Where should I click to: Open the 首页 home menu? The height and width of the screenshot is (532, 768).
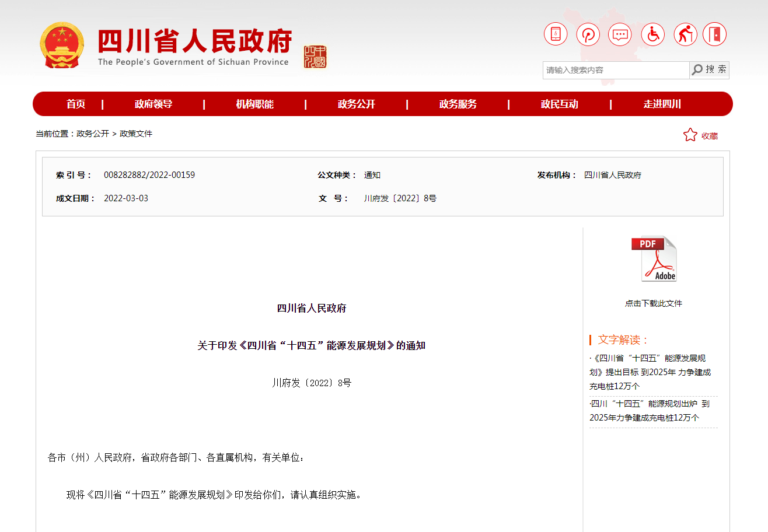(x=76, y=104)
